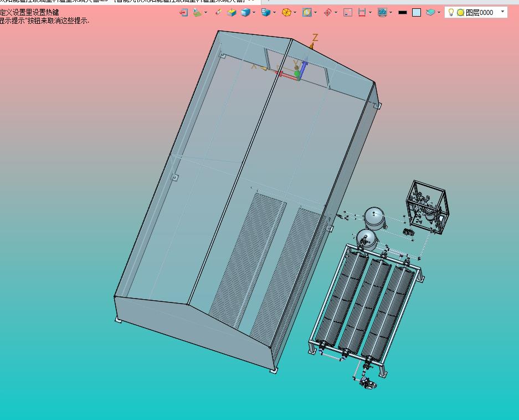Choose the shaded blue cube display icon

245,13
